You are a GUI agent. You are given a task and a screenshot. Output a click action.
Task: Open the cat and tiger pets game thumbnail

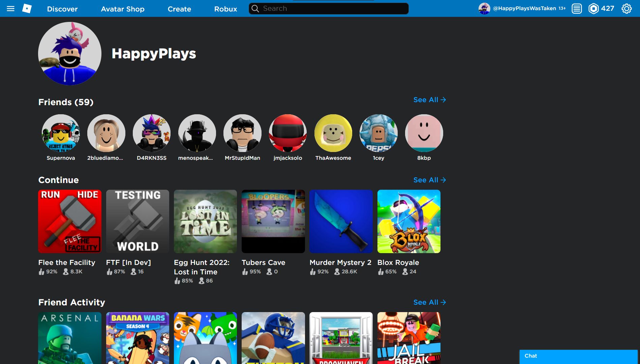point(205,338)
